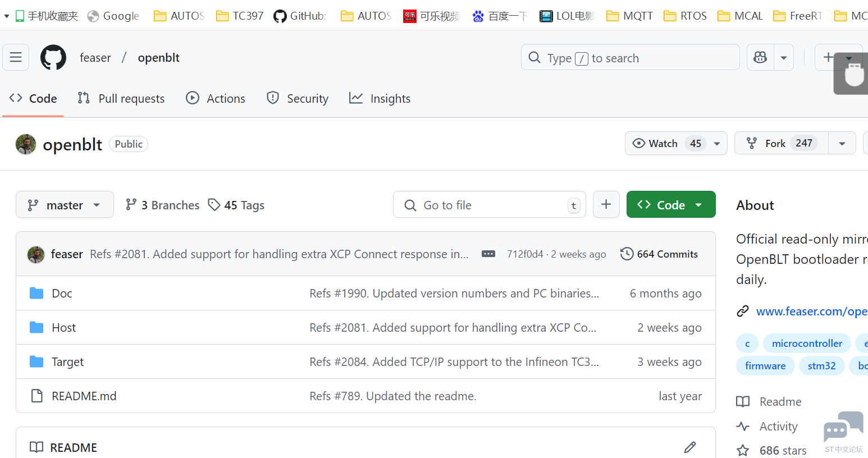Click the add file plus button
The width and height of the screenshot is (868, 458).
pyautogui.click(x=606, y=204)
